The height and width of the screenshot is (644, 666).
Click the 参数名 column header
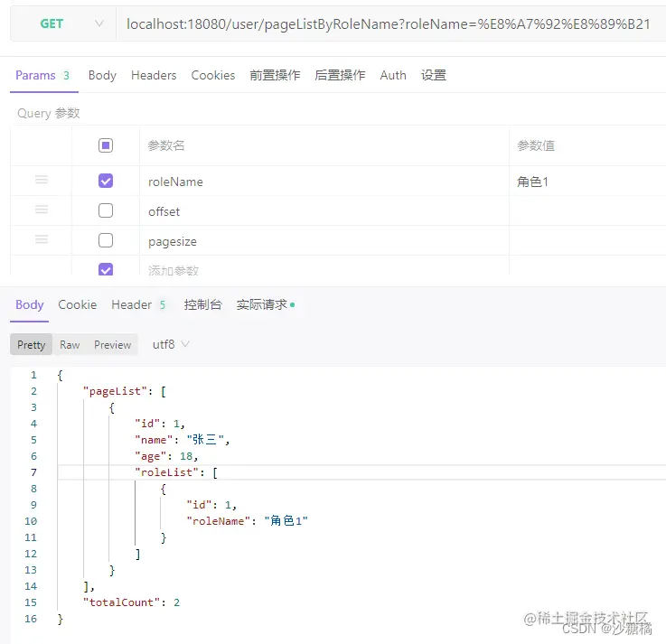pyautogui.click(x=166, y=145)
